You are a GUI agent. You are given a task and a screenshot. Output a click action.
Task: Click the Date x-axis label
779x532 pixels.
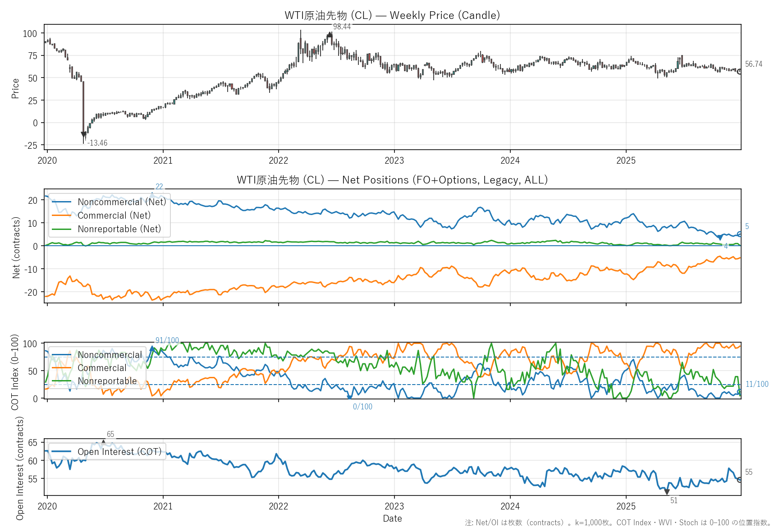[x=392, y=518]
